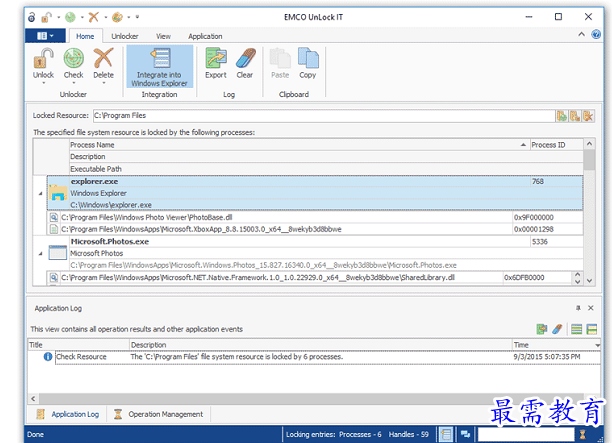The width and height of the screenshot is (612, 443).
Task: Click the inner list stepper down arrow
Action: [577, 281]
